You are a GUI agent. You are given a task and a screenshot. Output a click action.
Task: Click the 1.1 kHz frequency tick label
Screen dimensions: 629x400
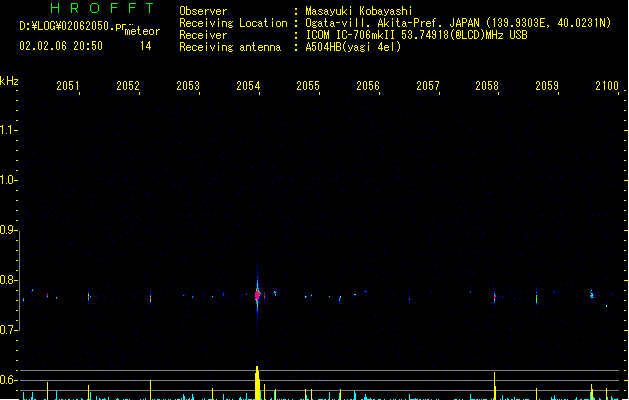[x=7, y=130]
